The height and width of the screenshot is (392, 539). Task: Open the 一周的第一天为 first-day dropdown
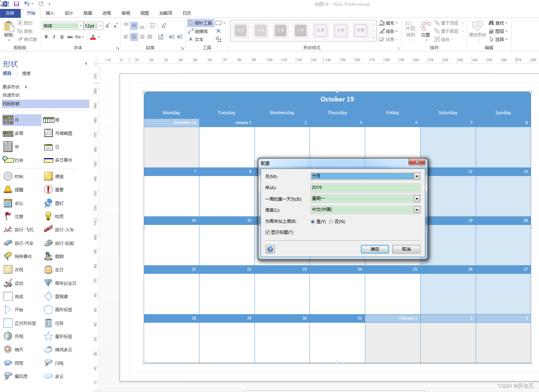tap(417, 199)
